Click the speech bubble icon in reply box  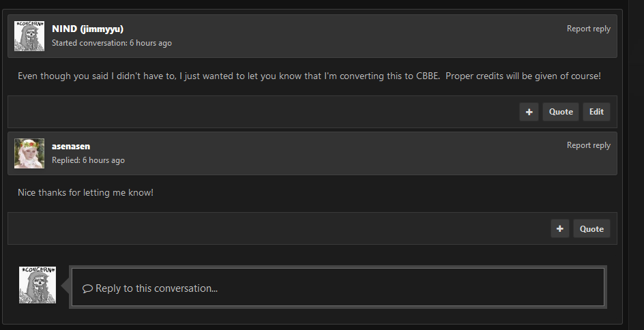(87, 288)
